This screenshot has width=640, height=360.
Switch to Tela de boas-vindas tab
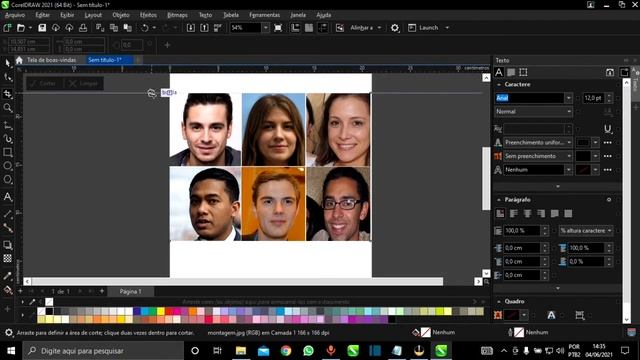[x=51, y=60]
